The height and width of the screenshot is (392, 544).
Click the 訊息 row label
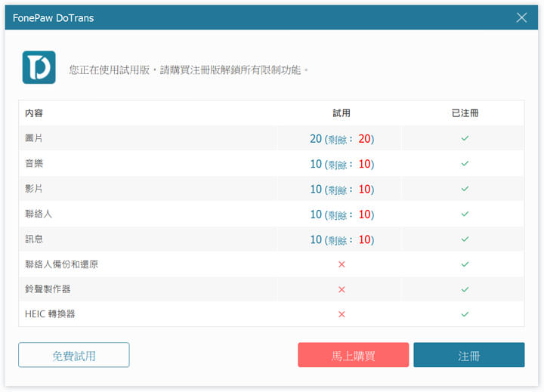[34, 239]
